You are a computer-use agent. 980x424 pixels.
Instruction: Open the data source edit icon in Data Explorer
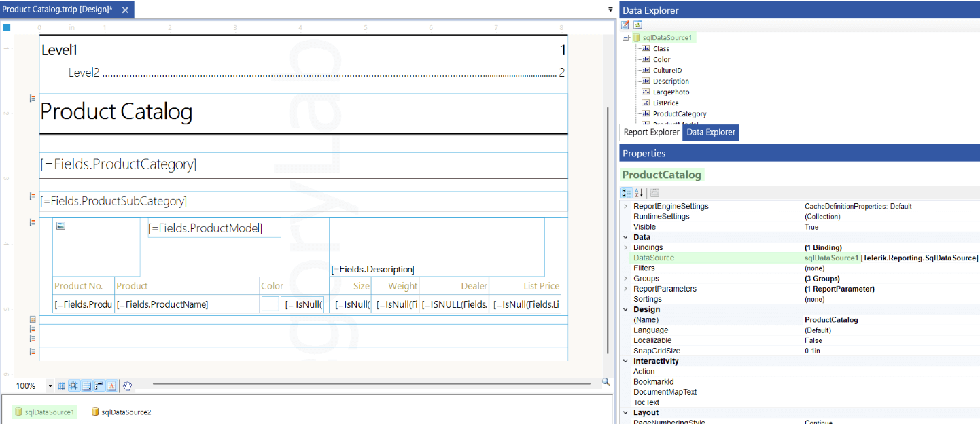pyautogui.click(x=625, y=24)
